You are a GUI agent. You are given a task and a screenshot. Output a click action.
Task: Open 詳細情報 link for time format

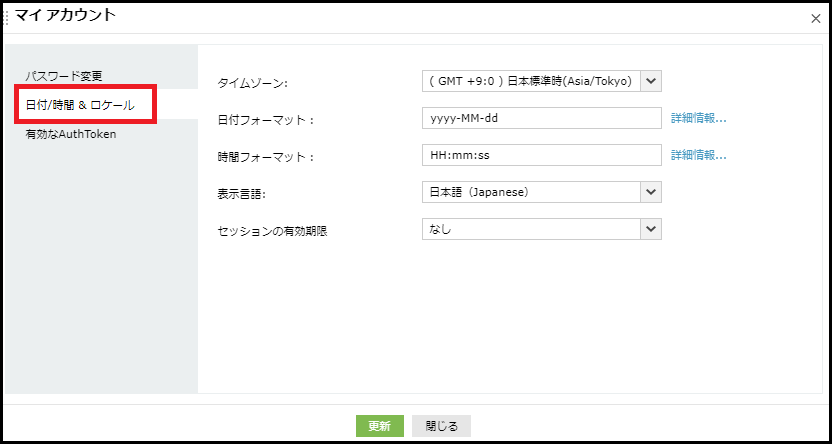[698, 156]
